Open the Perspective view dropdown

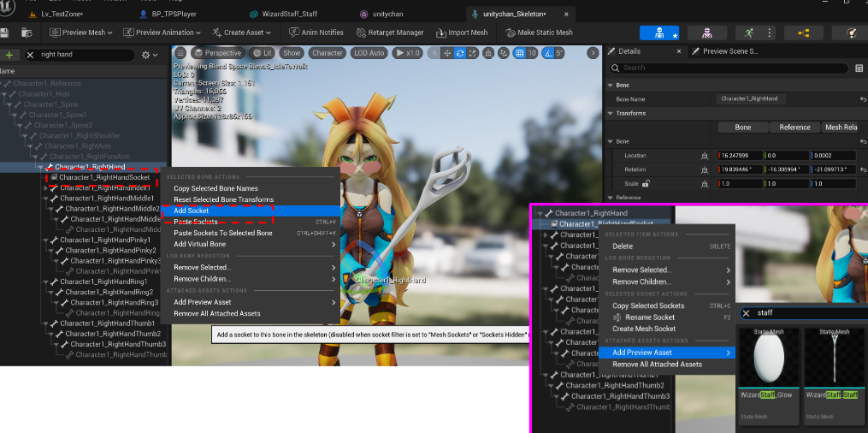[x=217, y=53]
